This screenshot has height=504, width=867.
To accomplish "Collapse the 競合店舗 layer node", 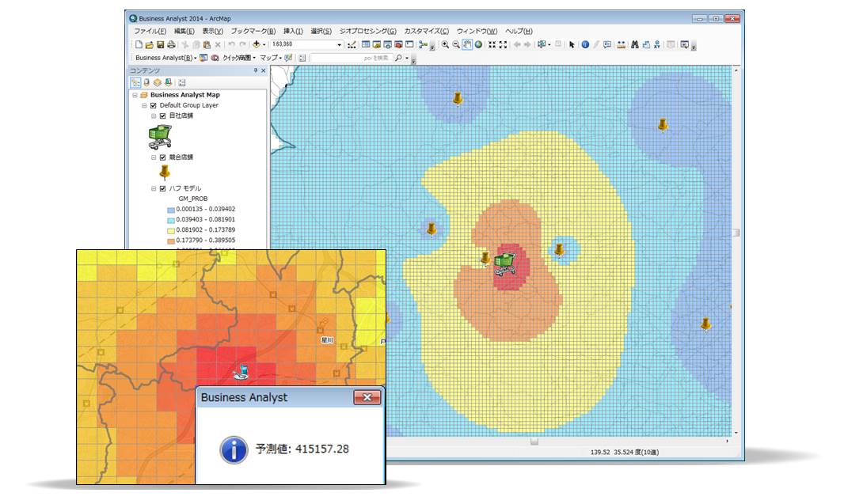I will point(154,157).
